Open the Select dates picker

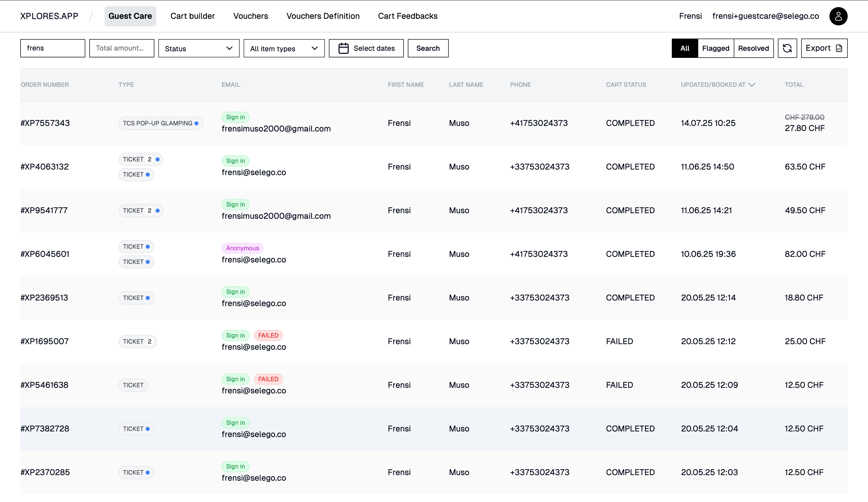(x=366, y=48)
